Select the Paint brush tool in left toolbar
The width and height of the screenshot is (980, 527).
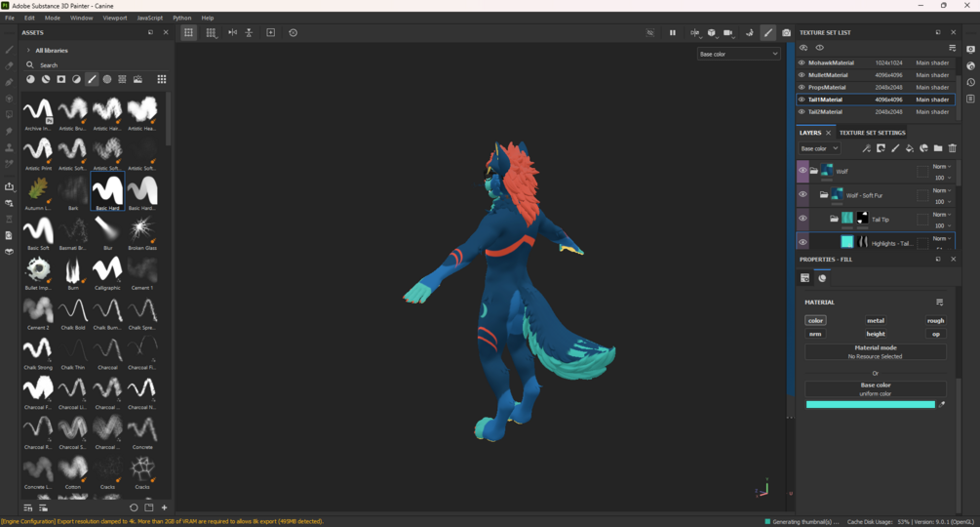[x=10, y=50]
